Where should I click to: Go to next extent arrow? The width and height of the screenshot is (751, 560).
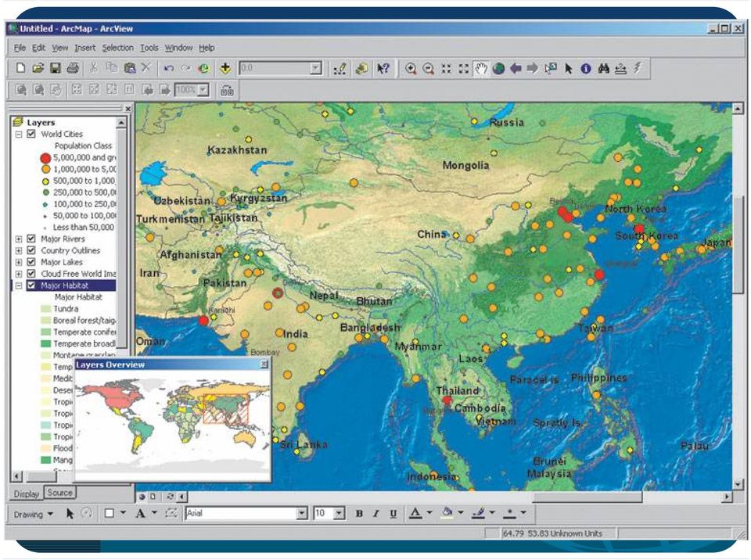click(x=532, y=69)
